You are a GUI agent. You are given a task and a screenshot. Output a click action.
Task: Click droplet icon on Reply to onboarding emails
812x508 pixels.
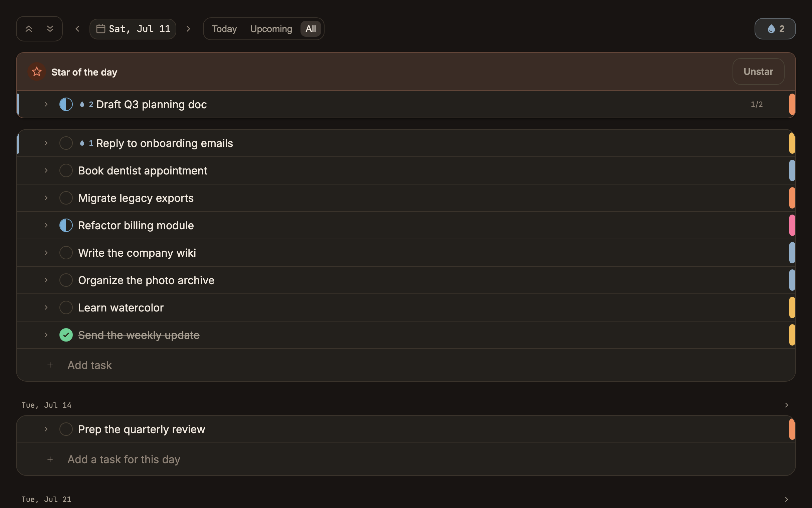pyautogui.click(x=82, y=143)
